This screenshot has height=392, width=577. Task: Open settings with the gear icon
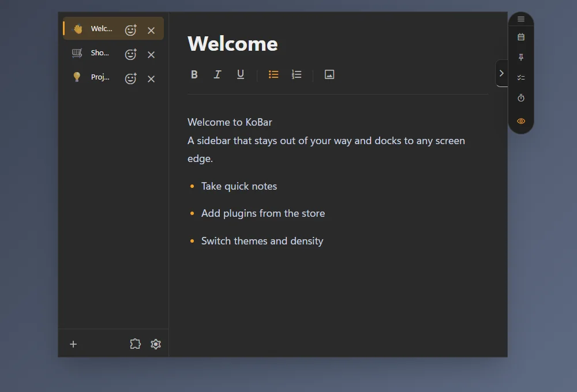[156, 344]
